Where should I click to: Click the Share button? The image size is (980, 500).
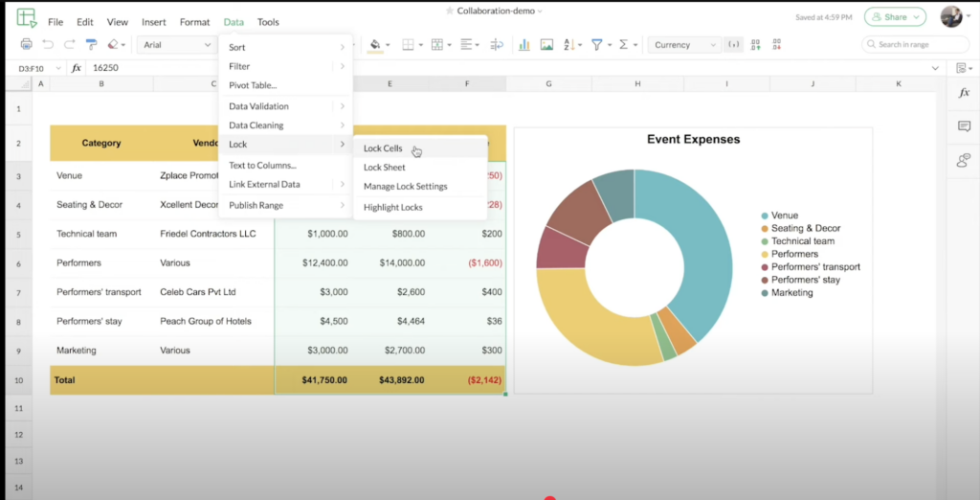(895, 17)
